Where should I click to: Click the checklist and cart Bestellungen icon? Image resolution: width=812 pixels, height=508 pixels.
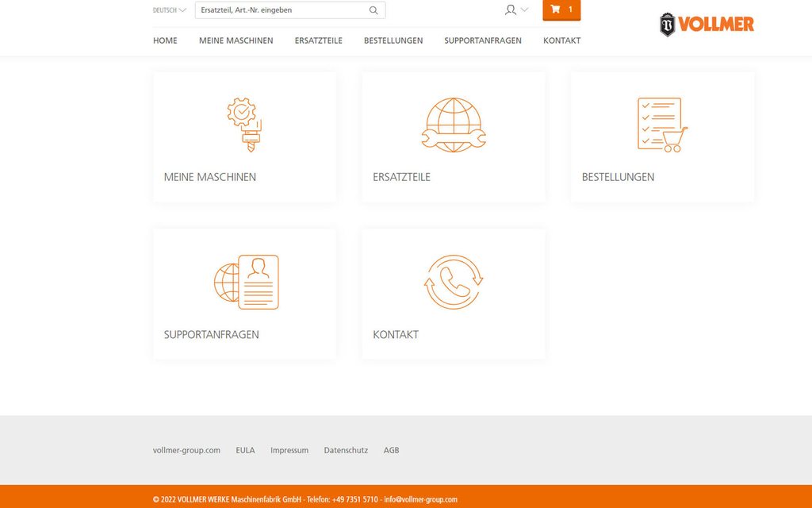pyautogui.click(x=662, y=125)
